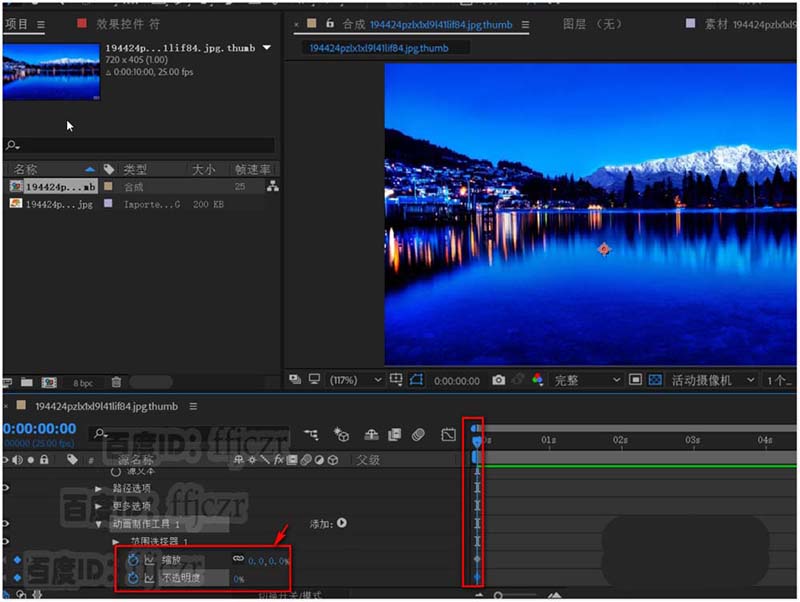Click the project preview thumbnail
This screenshot has height=602, width=800.
click(52, 71)
